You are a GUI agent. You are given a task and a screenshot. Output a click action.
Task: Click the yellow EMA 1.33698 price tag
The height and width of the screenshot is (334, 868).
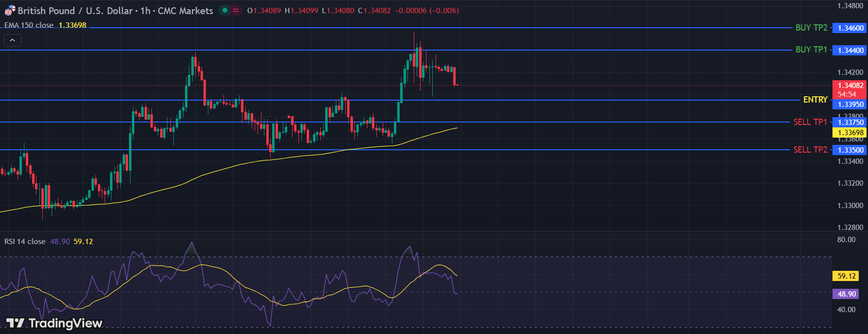point(850,132)
